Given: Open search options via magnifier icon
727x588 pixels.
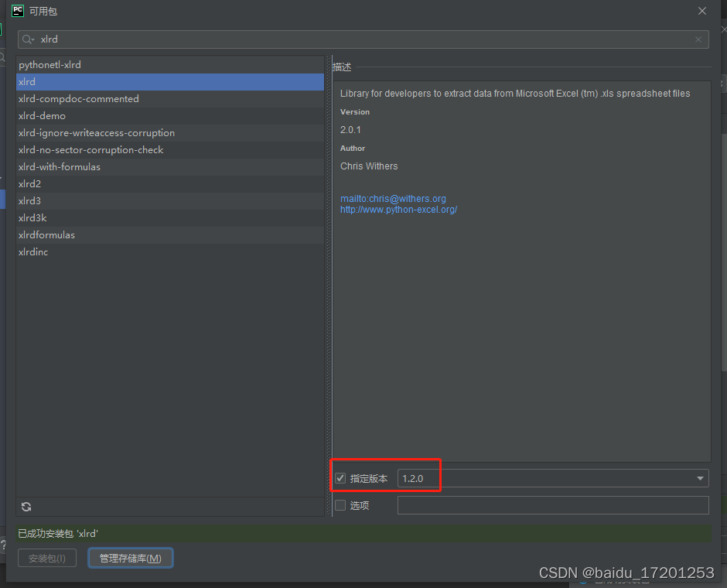Looking at the screenshot, I should 26,39.
